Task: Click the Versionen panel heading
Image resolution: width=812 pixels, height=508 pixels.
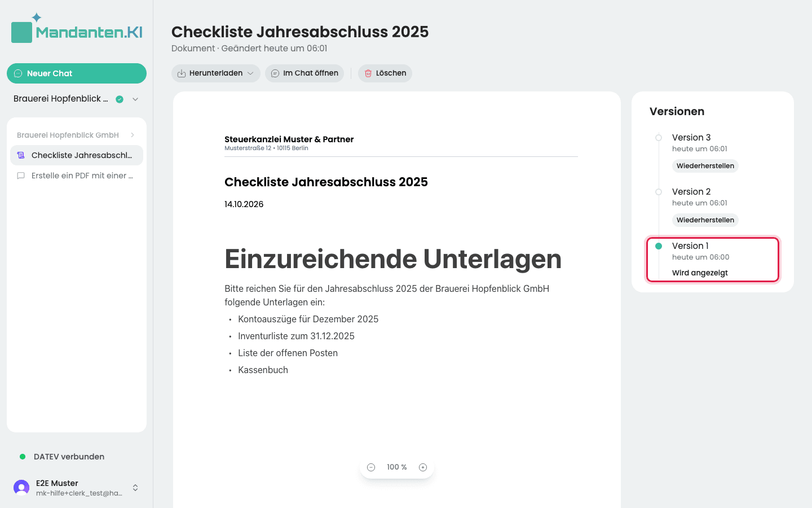Action: (677, 111)
